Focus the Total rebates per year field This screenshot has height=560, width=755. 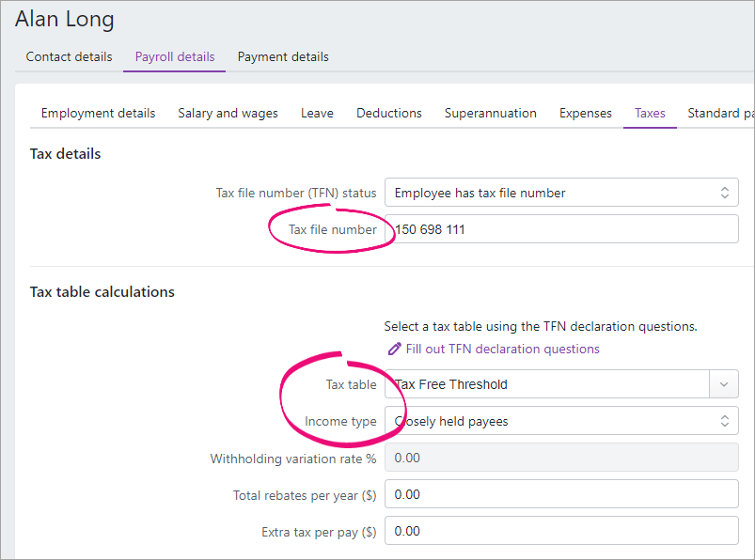561,494
